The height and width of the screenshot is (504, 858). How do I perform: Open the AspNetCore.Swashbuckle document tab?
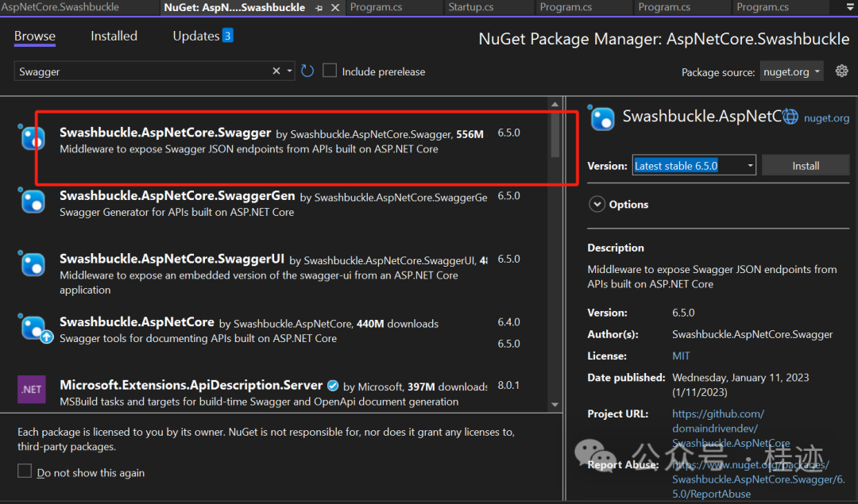click(60, 7)
